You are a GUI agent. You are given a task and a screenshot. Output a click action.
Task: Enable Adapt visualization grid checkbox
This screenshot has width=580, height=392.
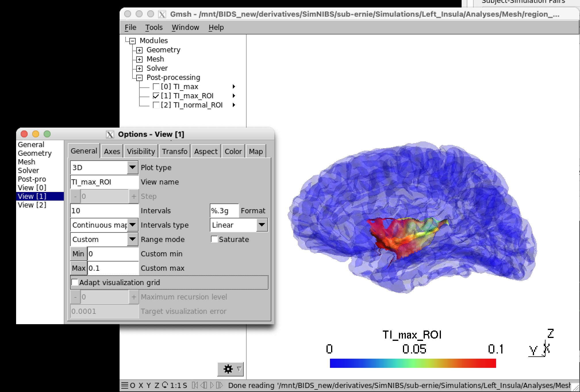pos(75,283)
